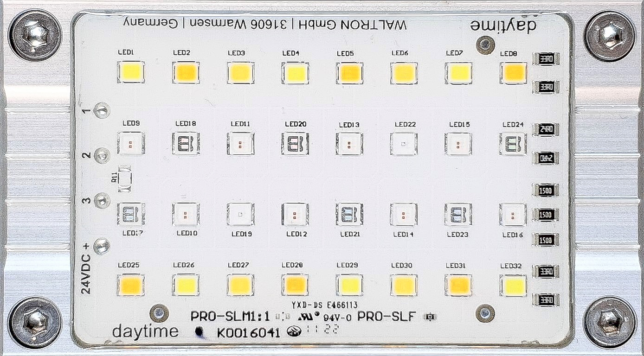
Task: Select the LED24 component
Action: coord(512,144)
